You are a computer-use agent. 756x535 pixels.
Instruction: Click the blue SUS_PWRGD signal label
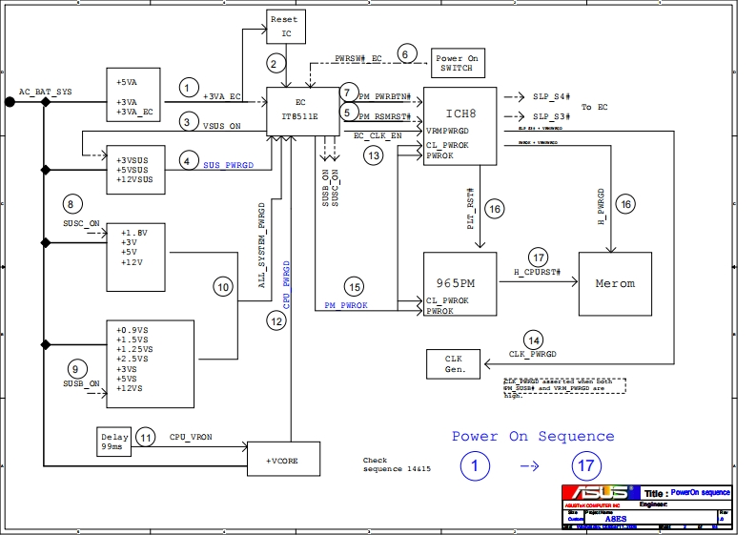tap(229, 165)
